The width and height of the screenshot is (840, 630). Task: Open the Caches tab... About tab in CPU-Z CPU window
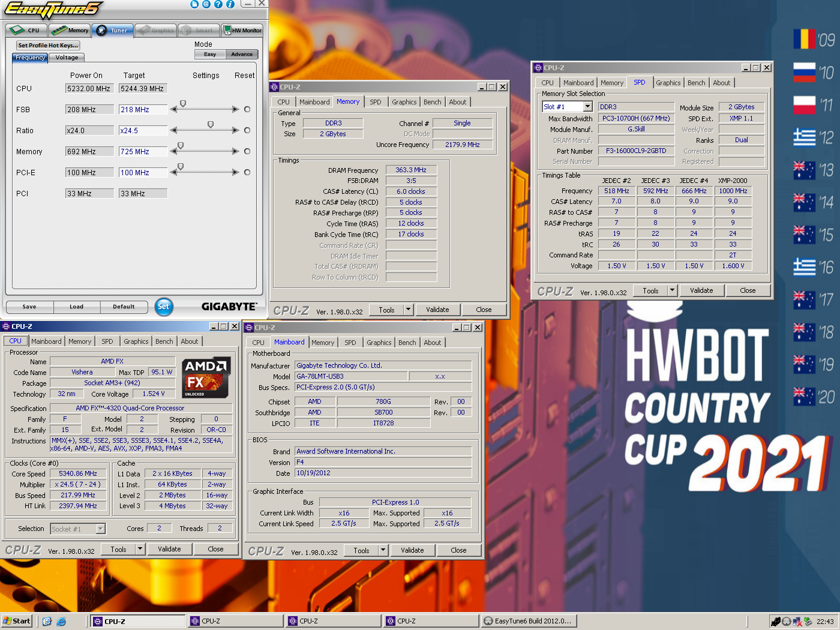pos(190,341)
